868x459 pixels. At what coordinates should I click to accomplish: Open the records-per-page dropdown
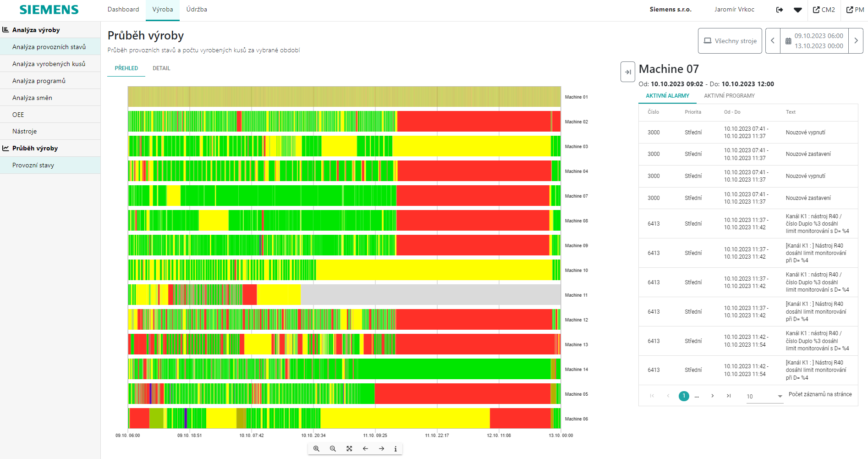(764, 397)
